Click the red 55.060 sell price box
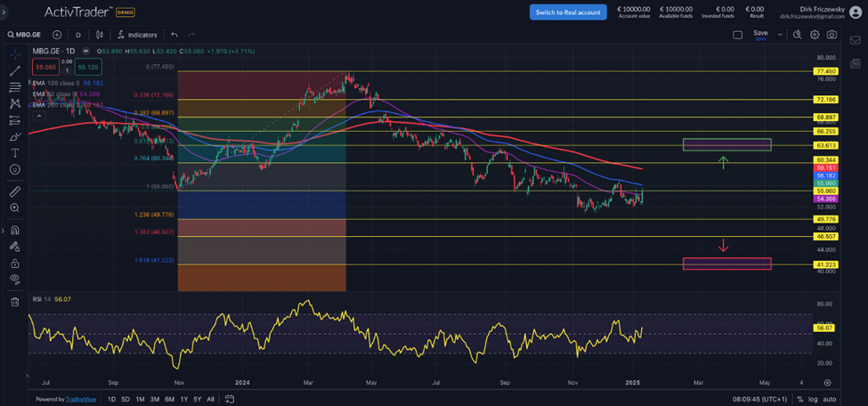 45,67
